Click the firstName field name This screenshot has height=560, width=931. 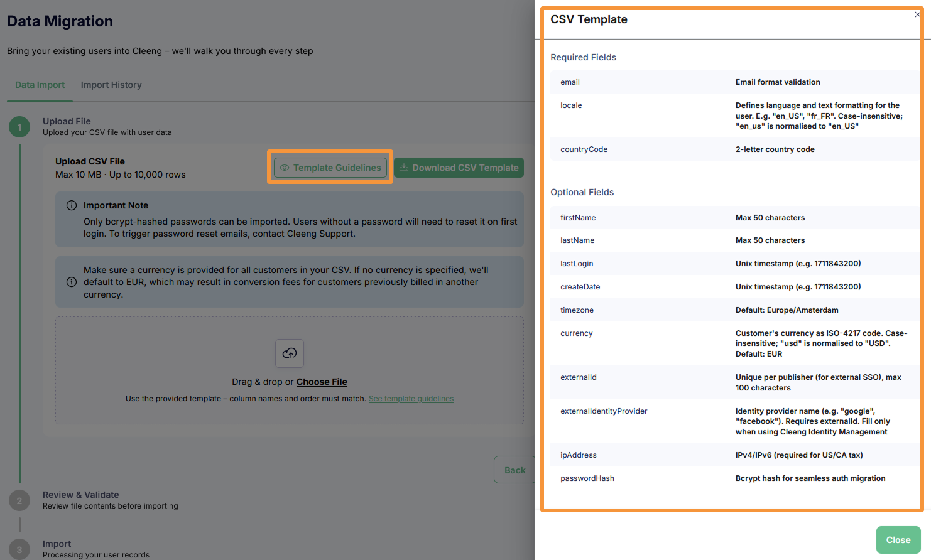pos(578,218)
